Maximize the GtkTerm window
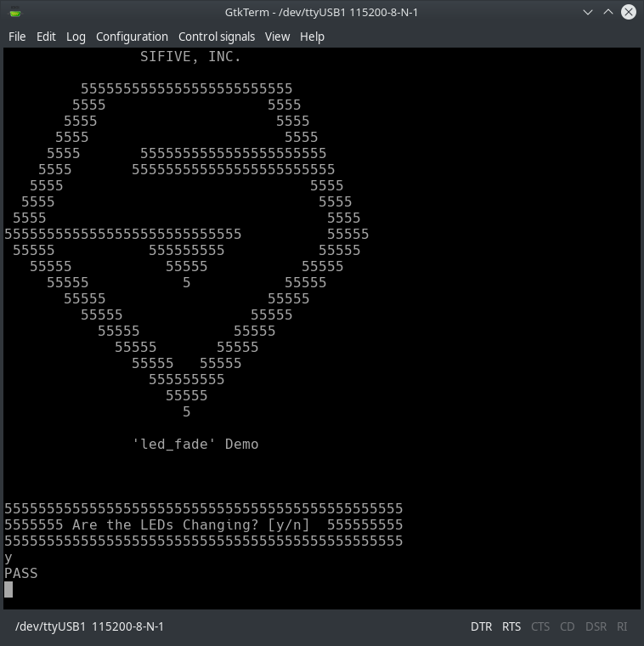The image size is (644, 646). click(608, 12)
